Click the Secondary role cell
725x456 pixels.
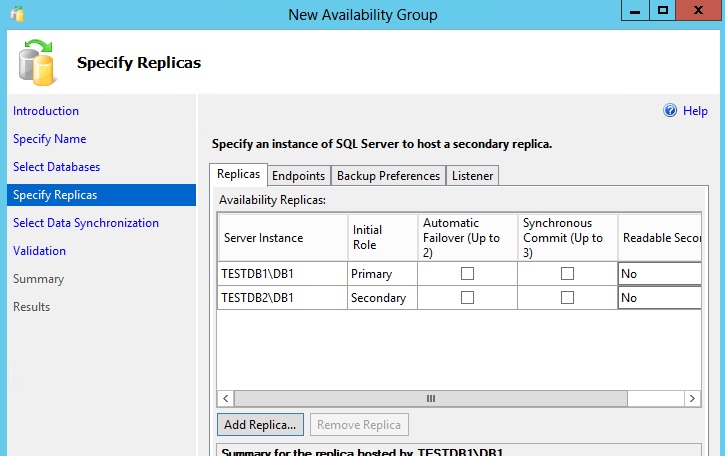tap(382, 297)
